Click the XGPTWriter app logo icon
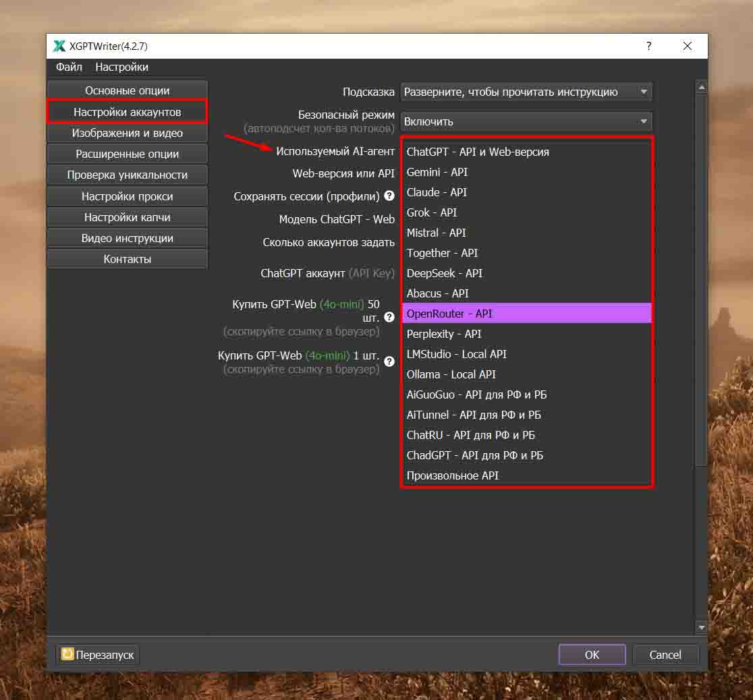The width and height of the screenshot is (753, 700). pos(59,47)
